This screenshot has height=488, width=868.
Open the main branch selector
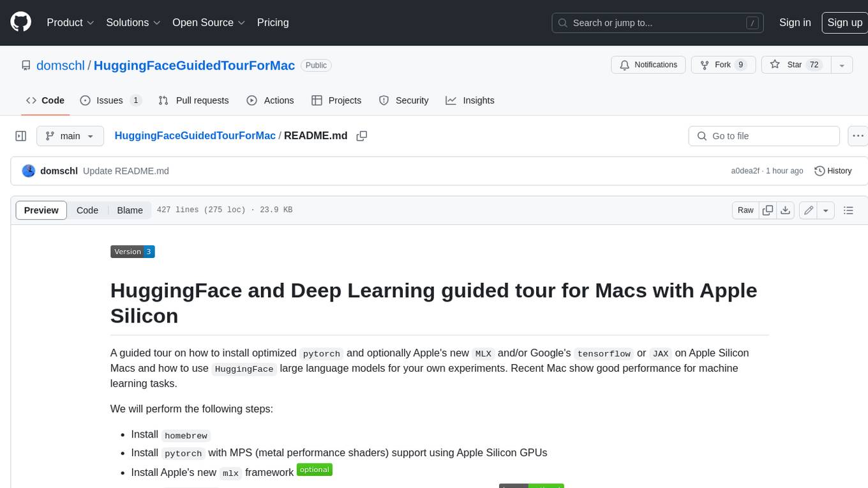tap(70, 136)
